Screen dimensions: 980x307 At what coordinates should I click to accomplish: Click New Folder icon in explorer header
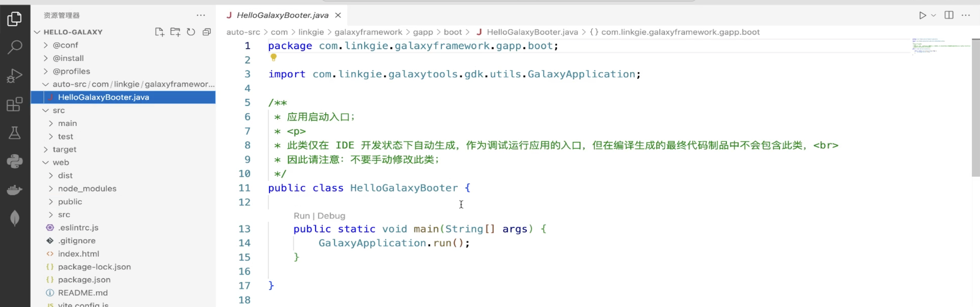click(175, 32)
